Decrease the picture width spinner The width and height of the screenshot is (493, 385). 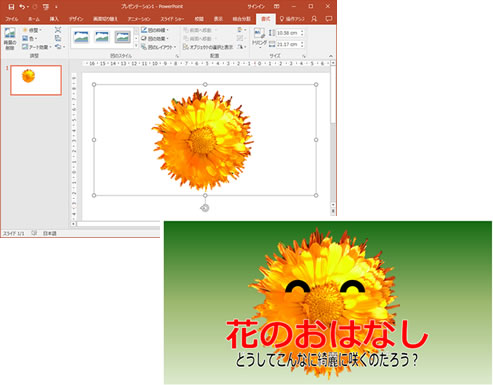(302, 46)
